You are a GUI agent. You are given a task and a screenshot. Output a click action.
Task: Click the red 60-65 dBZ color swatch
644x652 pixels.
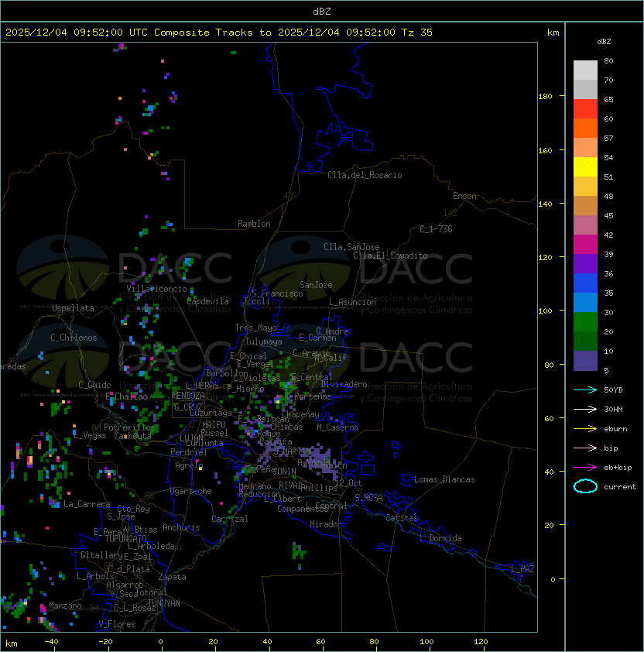585,109
